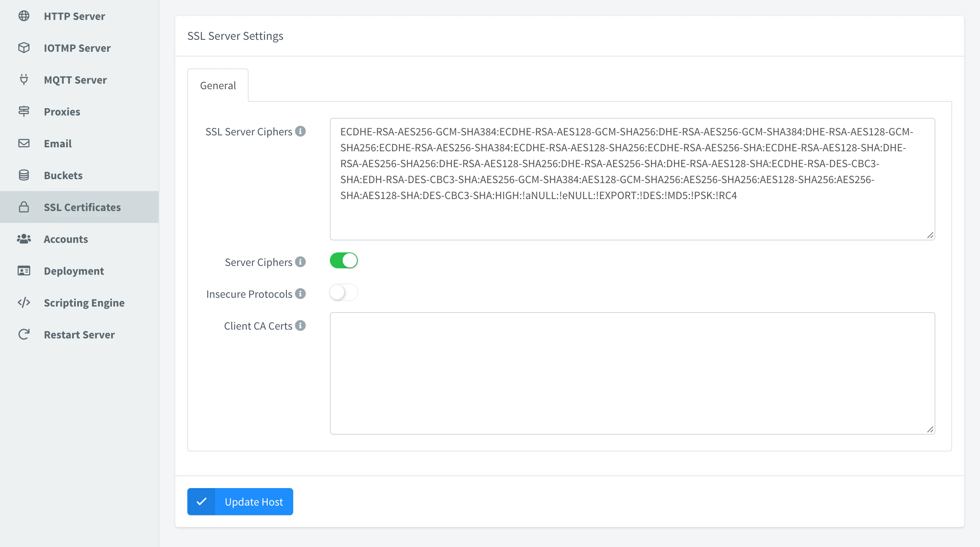Focus the SSL Server Ciphers text area

633,179
